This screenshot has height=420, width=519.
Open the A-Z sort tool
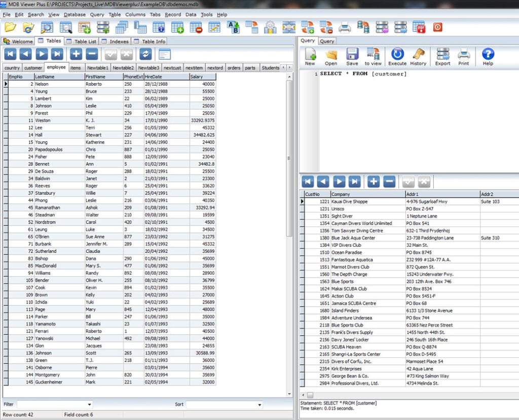[x=234, y=27]
